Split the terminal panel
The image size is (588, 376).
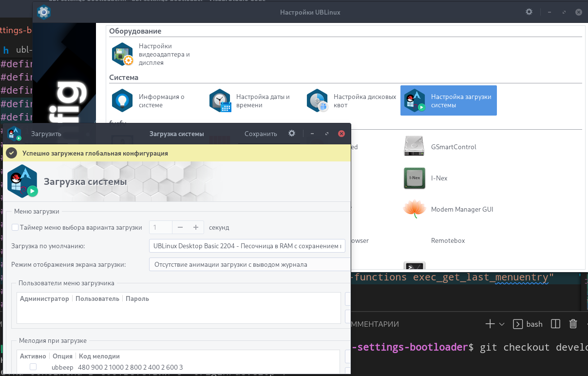coord(555,324)
